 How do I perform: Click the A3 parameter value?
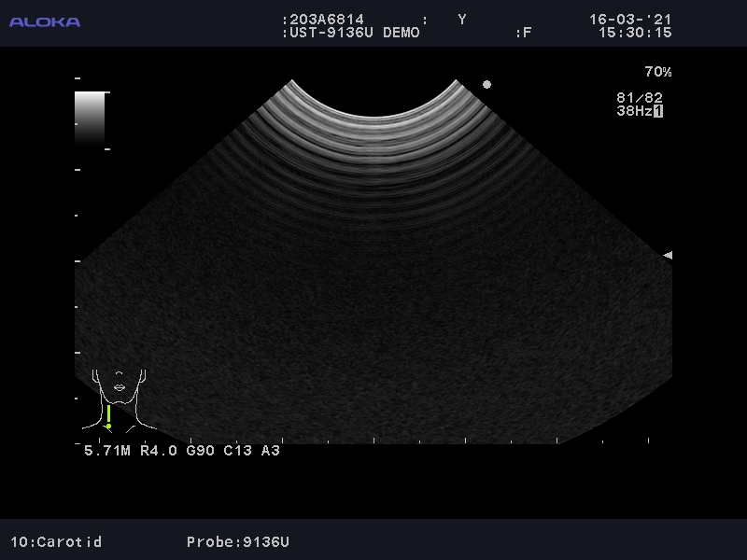tap(270, 451)
